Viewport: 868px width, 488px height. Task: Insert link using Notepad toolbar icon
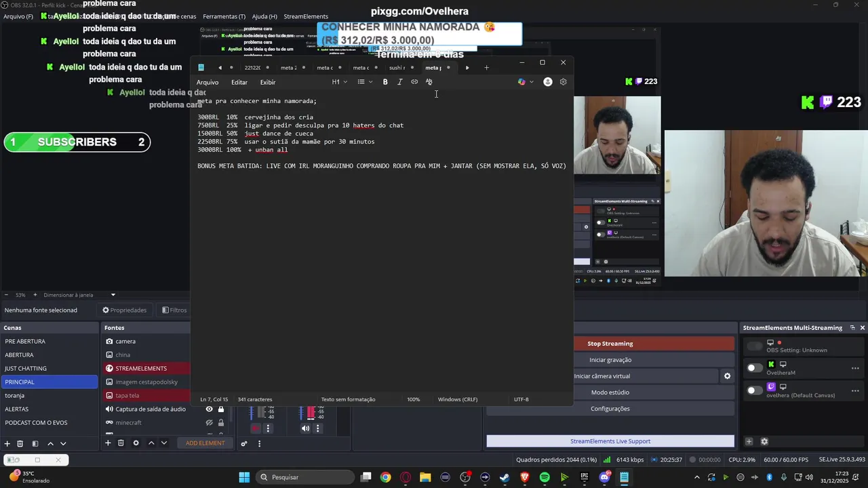coord(414,82)
